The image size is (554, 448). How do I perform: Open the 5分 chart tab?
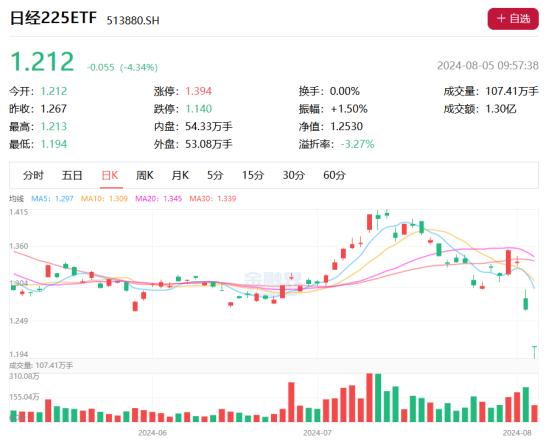tap(215, 175)
